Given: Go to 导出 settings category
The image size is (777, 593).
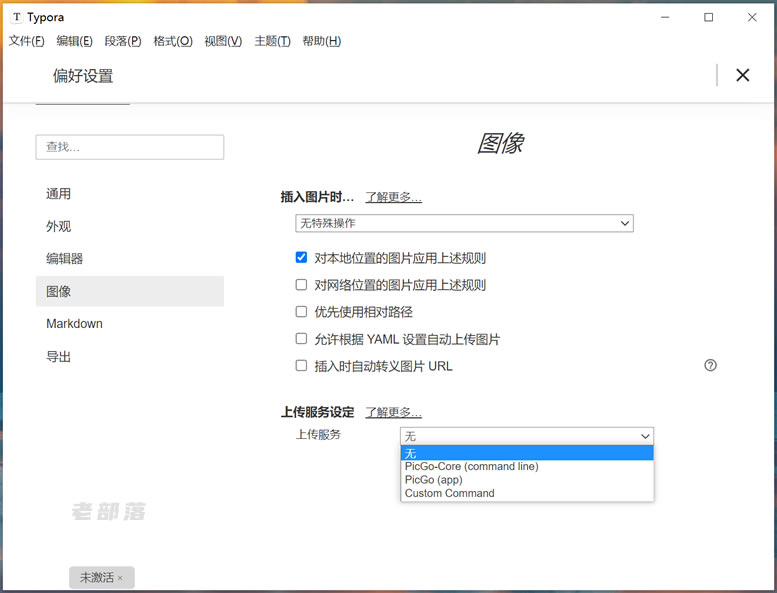Looking at the screenshot, I should coord(130,357).
